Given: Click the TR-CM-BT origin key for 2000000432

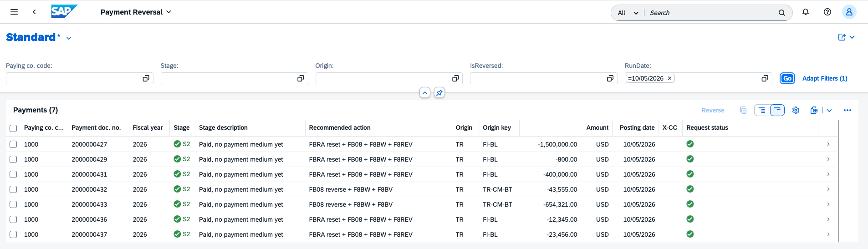Looking at the screenshot, I should 497,189.
